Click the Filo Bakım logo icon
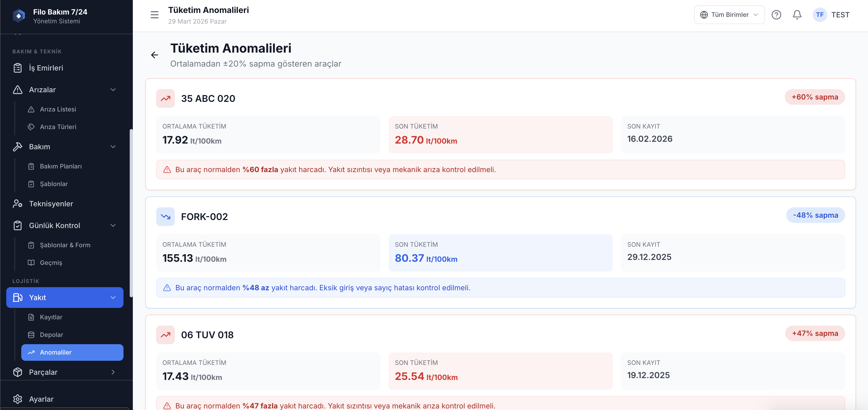 [19, 16]
